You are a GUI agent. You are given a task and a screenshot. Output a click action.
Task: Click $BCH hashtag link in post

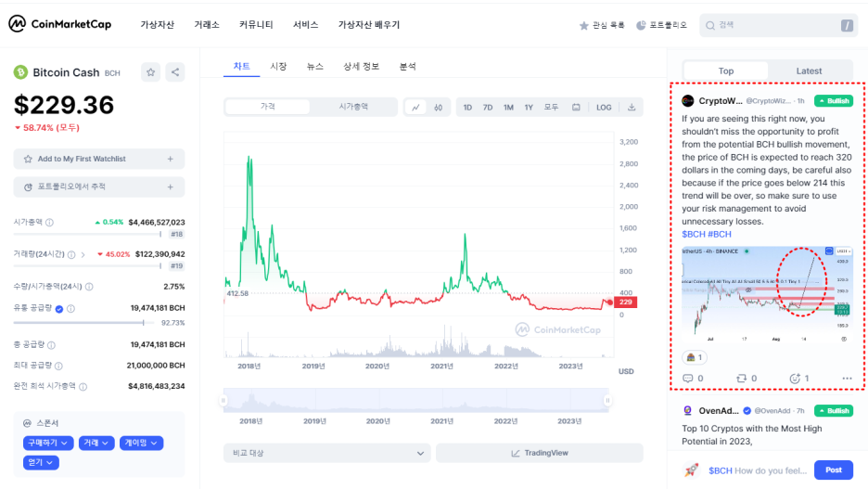[x=693, y=234]
